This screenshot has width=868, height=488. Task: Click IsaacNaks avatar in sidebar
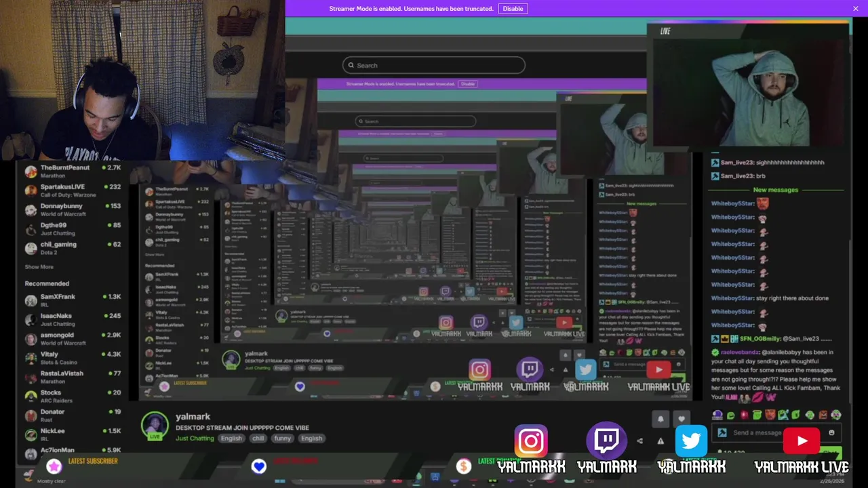[31, 320]
